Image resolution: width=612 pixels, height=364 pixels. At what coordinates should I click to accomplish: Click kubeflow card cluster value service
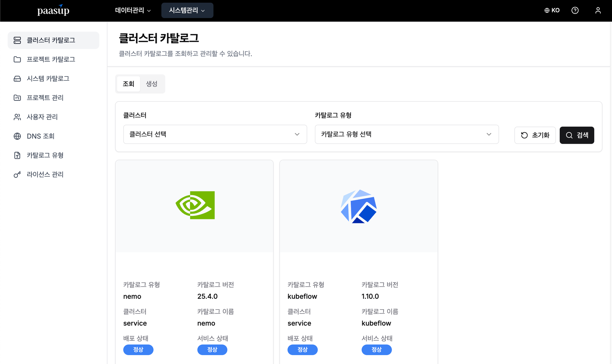(x=299, y=323)
